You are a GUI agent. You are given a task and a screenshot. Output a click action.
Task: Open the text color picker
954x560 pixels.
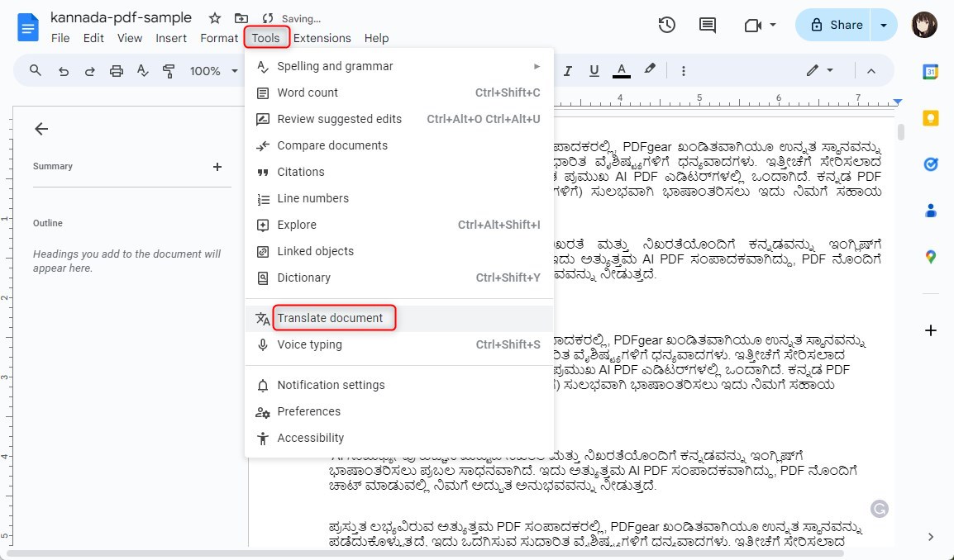click(621, 70)
